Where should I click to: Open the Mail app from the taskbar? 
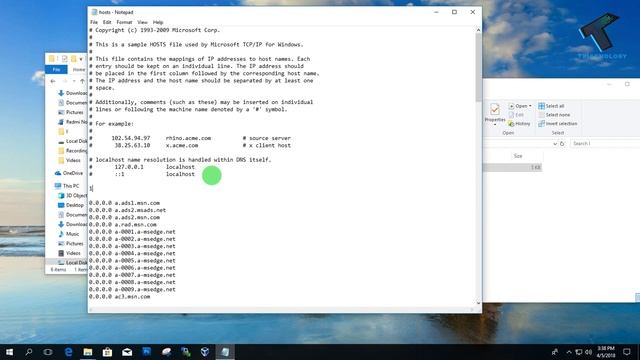click(x=127, y=352)
